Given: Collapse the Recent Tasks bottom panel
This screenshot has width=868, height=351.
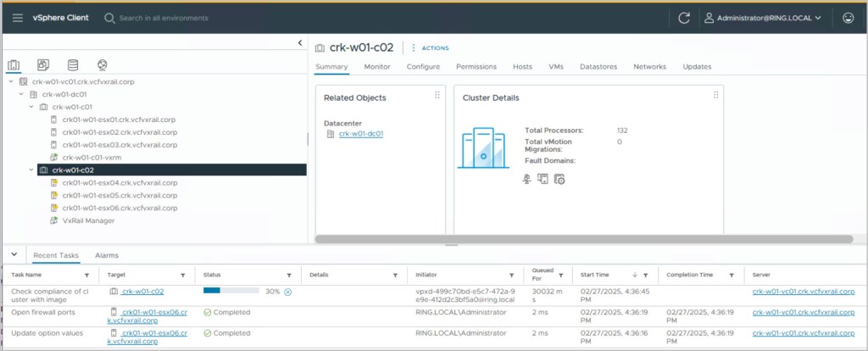Looking at the screenshot, I should 14,254.
